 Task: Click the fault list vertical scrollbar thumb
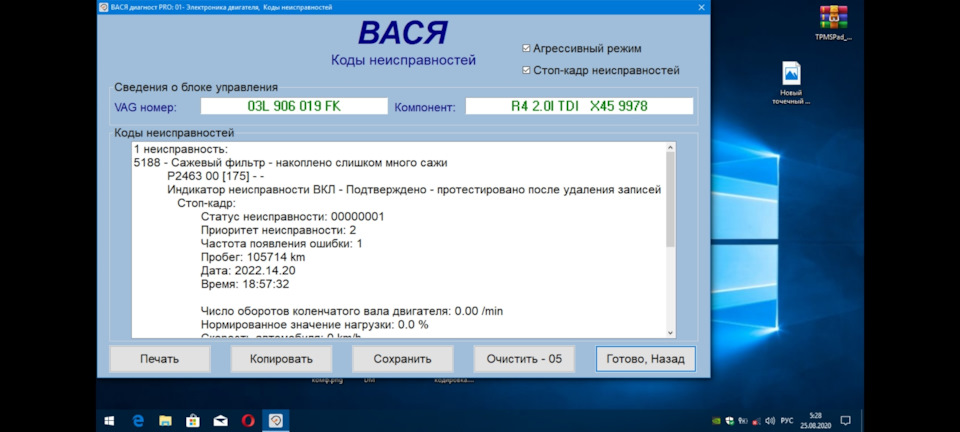point(670,199)
